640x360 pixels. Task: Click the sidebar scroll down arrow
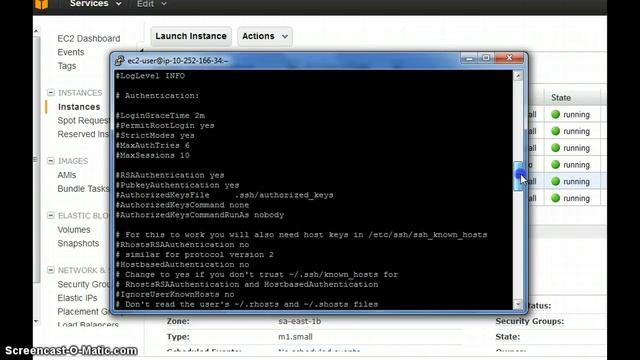tap(36, 322)
